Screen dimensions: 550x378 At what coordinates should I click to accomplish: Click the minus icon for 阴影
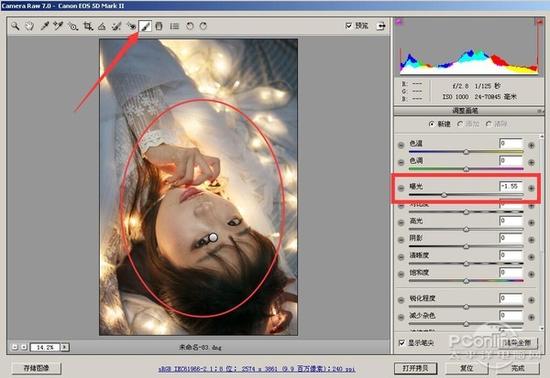click(401, 240)
